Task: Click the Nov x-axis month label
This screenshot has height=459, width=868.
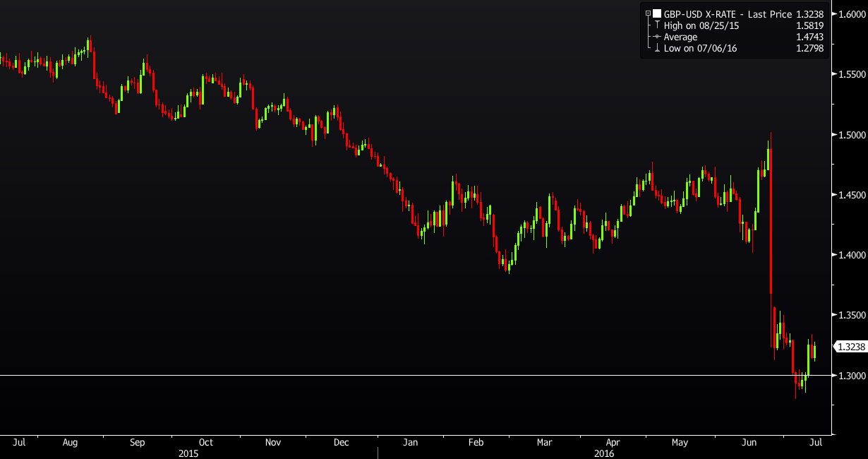Action: (273, 443)
